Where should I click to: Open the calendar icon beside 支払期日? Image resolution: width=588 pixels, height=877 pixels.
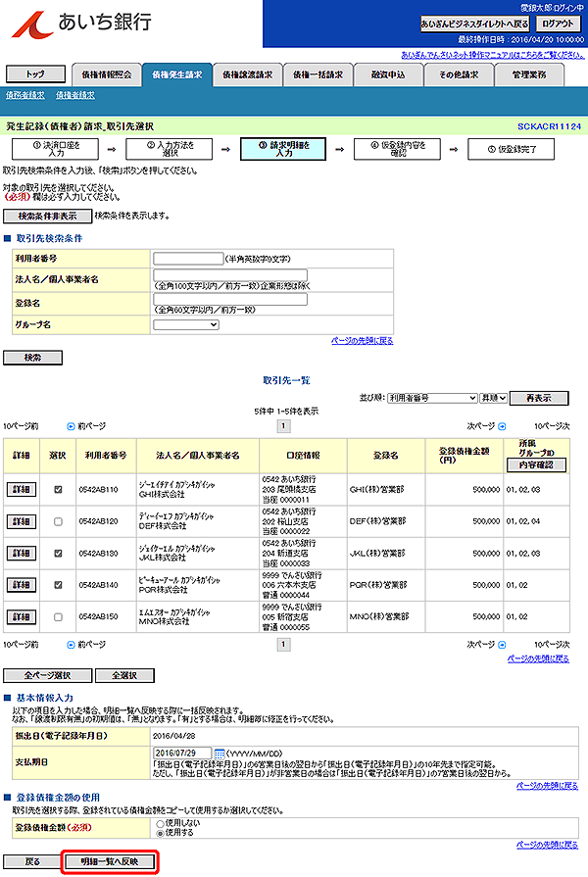click(220, 754)
